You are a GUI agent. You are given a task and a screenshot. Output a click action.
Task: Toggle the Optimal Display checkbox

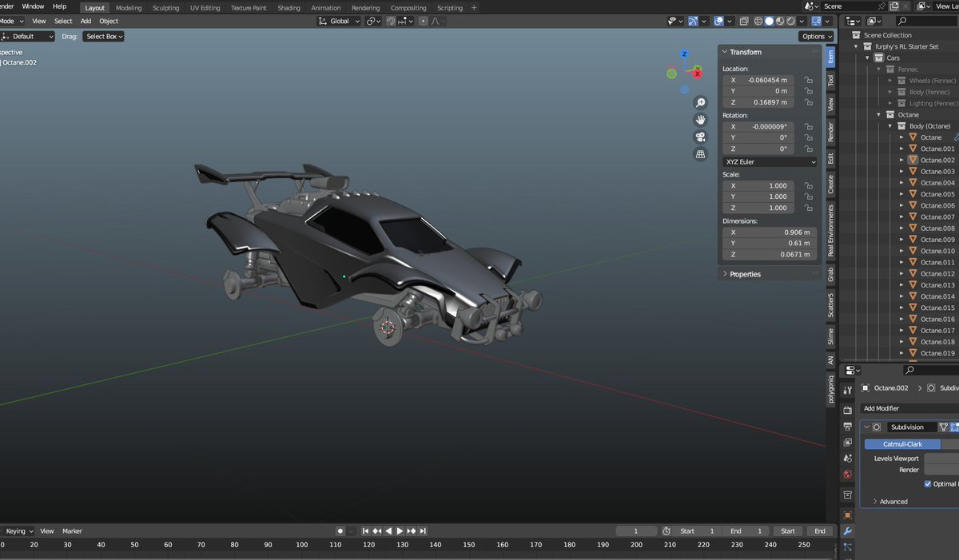pos(928,484)
